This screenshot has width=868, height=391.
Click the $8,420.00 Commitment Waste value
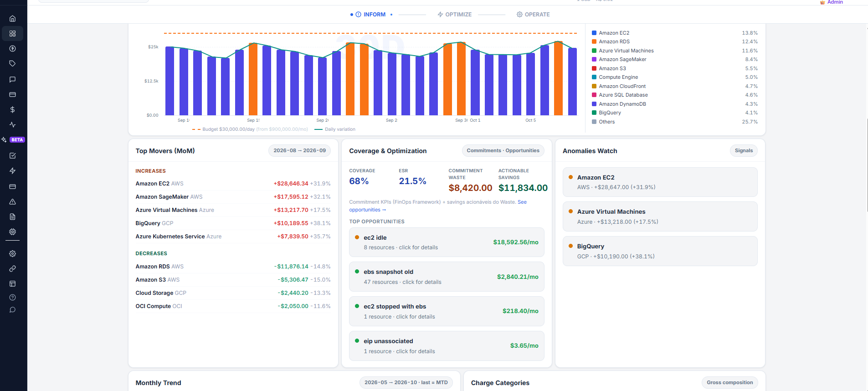point(470,188)
